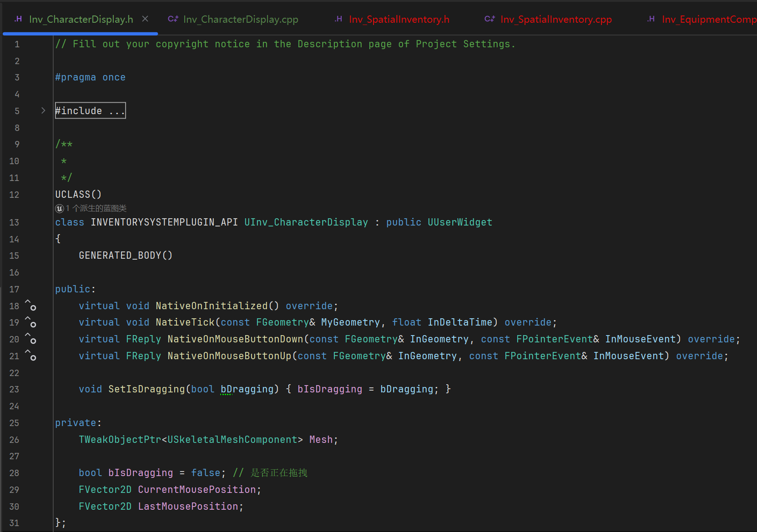Viewport: 757px width, 532px height.
Task: Click the override gutter icon for NativeOnInitialized
Action: 30,305
